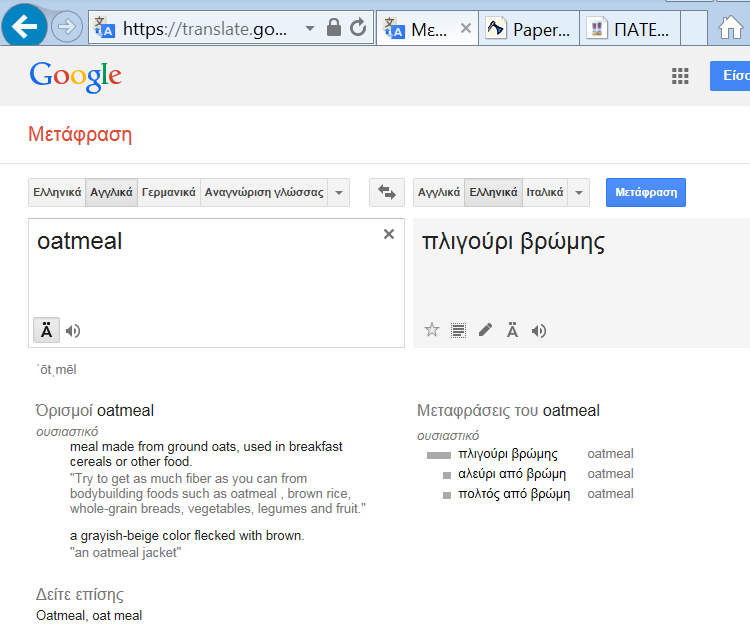The height and width of the screenshot is (630, 750).
Task: Click the blue Μετάφραση translate button
Action: (646, 192)
